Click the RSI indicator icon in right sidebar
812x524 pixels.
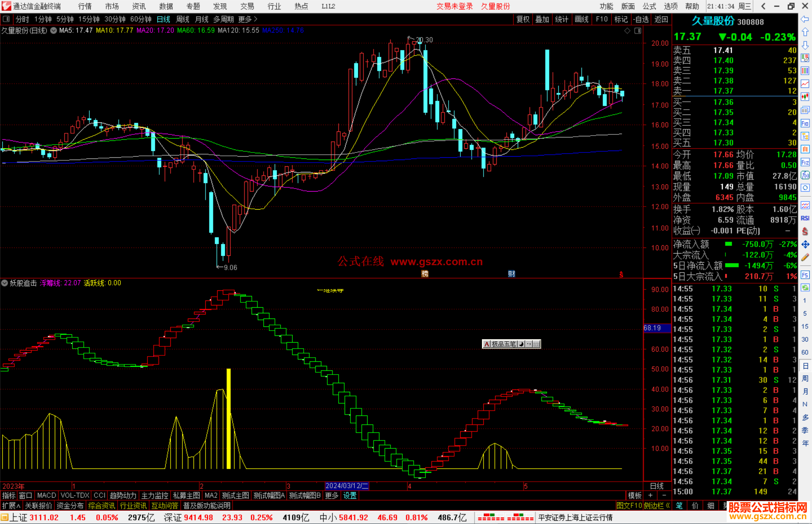click(x=805, y=218)
